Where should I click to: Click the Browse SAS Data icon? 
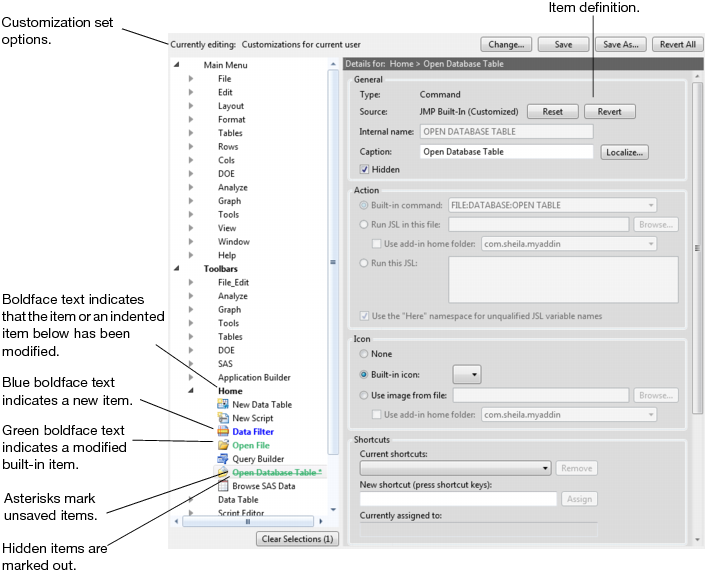coord(224,486)
